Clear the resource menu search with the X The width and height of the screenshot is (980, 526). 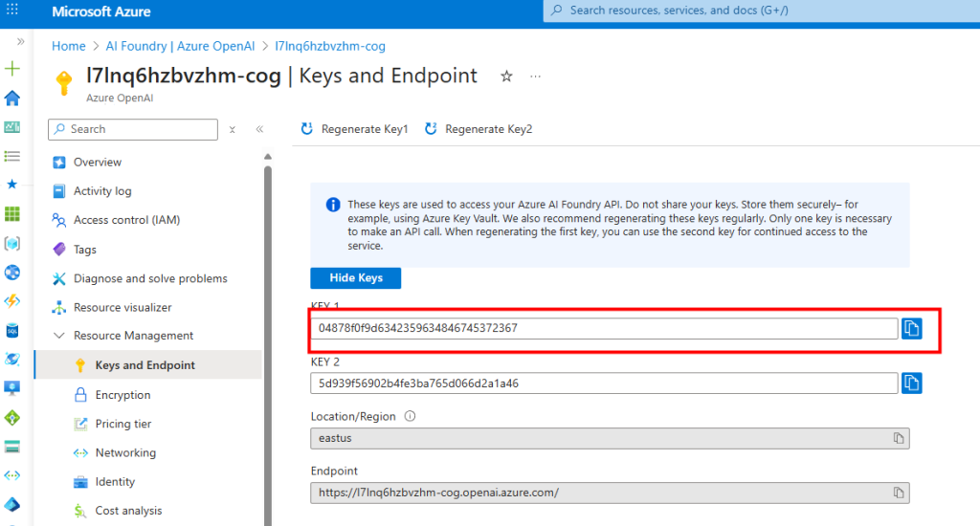click(x=233, y=129)
